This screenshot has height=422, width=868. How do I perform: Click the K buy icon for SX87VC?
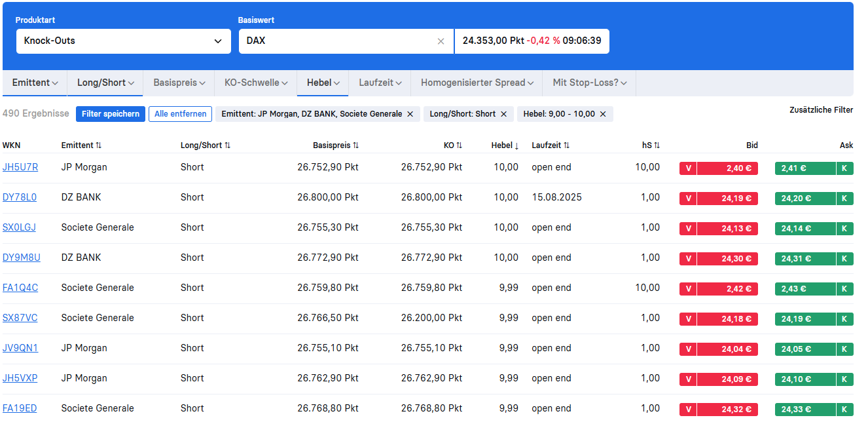point(844,318)
